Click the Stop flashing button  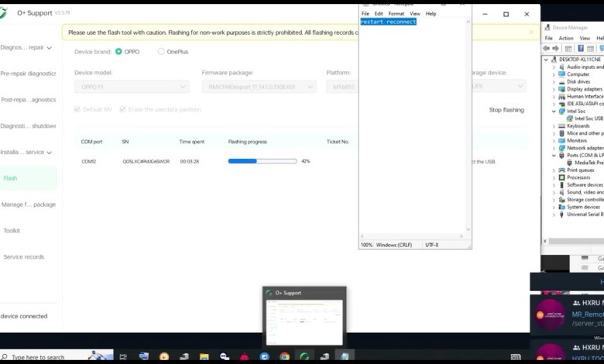pos(506,110)
